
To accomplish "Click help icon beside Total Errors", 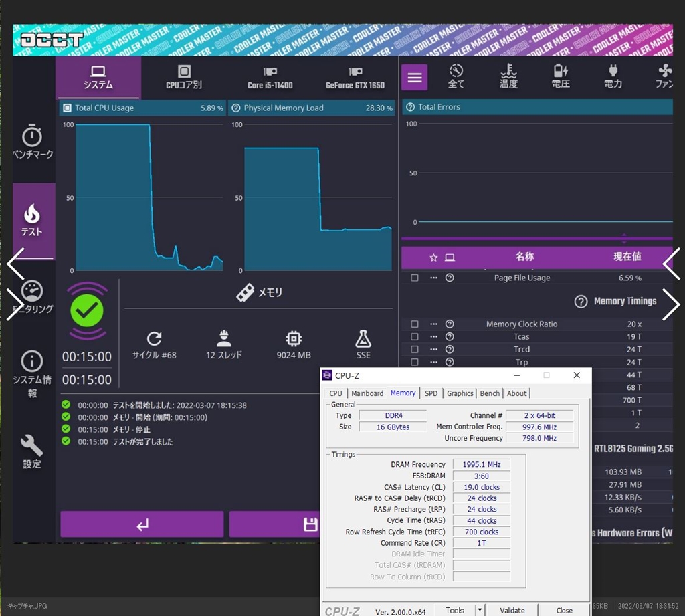I will coord(410,107).
